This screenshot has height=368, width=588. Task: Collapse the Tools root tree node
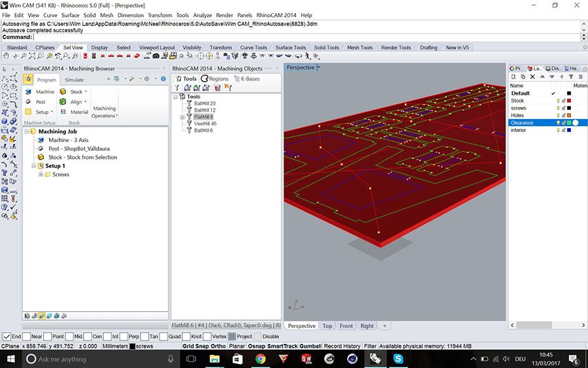(175, 97)
